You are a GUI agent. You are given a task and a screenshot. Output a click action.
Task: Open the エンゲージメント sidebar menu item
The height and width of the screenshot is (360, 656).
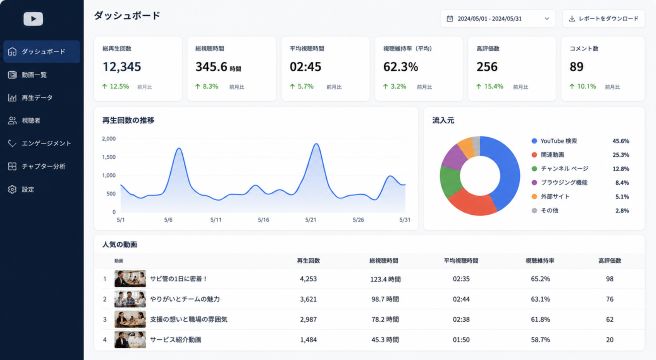tap(41, 143)
